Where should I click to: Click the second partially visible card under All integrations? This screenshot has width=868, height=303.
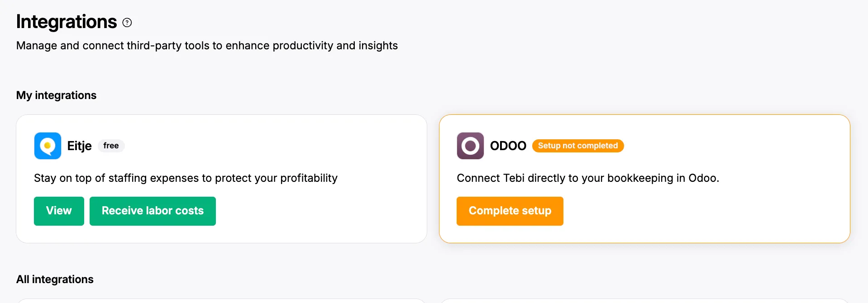tap(644, 301)
